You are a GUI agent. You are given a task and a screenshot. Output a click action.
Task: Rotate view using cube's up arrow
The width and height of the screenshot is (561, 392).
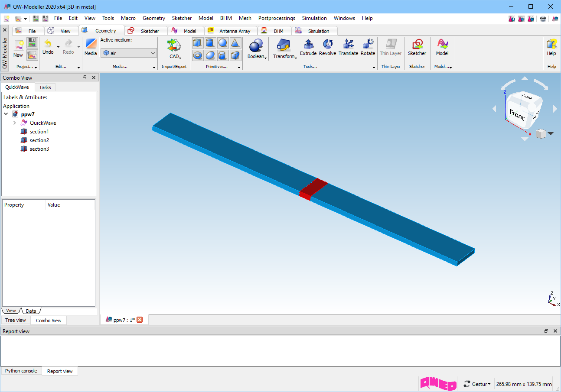[x=525, y=78]
